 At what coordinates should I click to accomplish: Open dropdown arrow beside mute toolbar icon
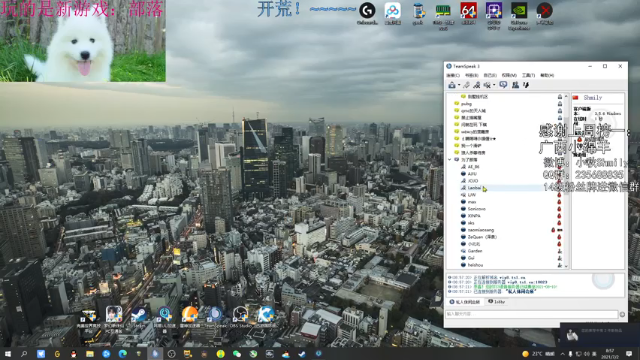(494, 85)
